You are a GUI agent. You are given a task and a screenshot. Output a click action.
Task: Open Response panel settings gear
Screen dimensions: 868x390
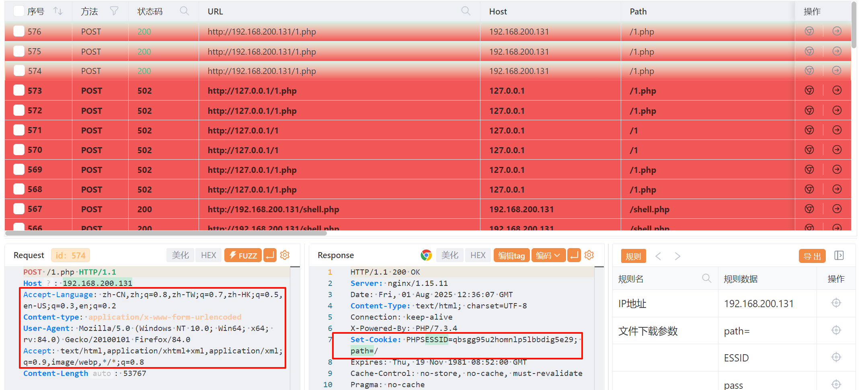pos(589,255)
